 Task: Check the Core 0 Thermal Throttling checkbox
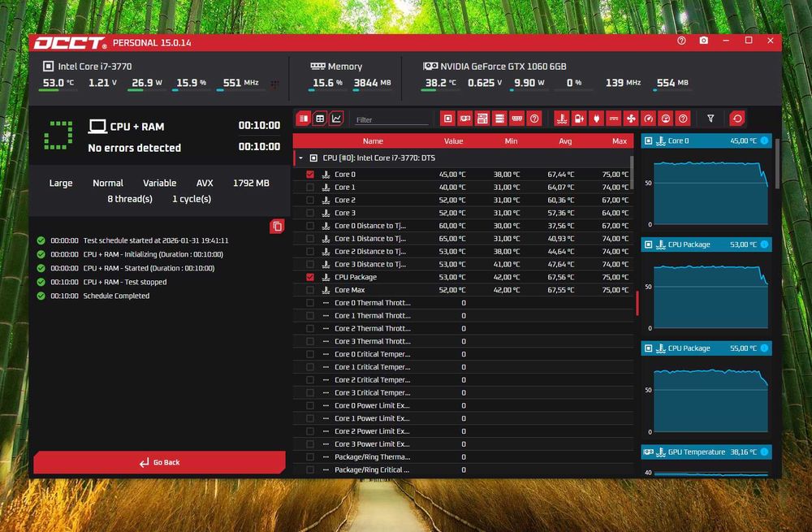pos(309,303)
